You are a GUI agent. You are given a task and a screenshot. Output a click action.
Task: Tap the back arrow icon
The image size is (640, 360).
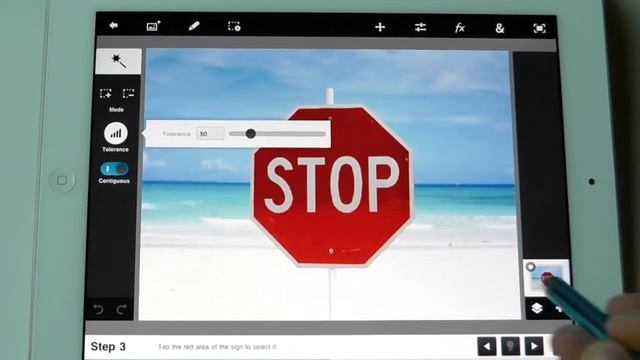(113, 25)
